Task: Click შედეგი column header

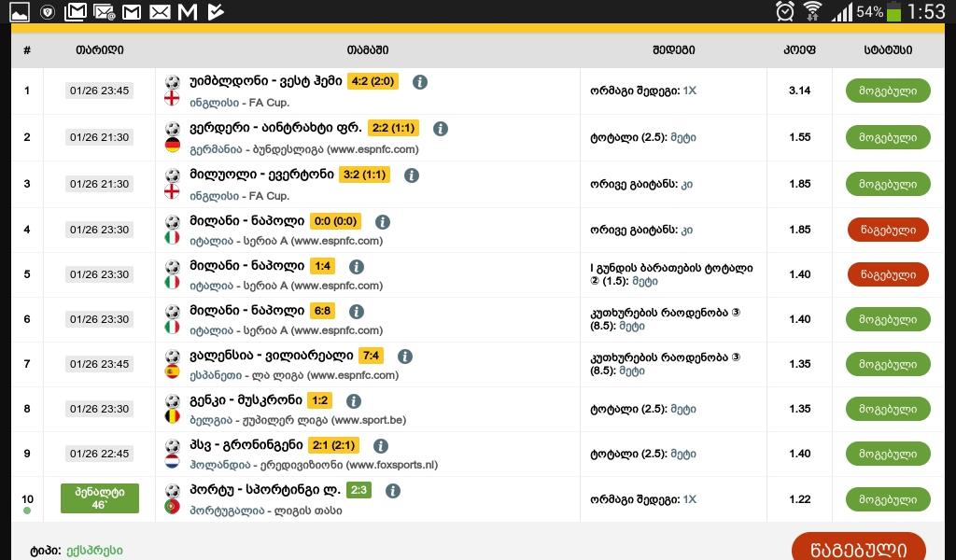Action: click(x=673, y=50)
